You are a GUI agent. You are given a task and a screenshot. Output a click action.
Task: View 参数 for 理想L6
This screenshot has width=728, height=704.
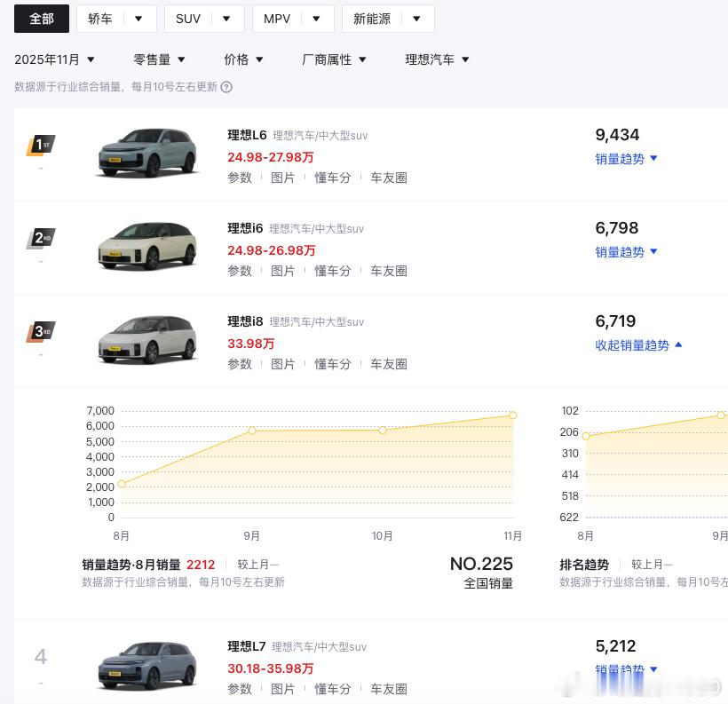[240, 178]
